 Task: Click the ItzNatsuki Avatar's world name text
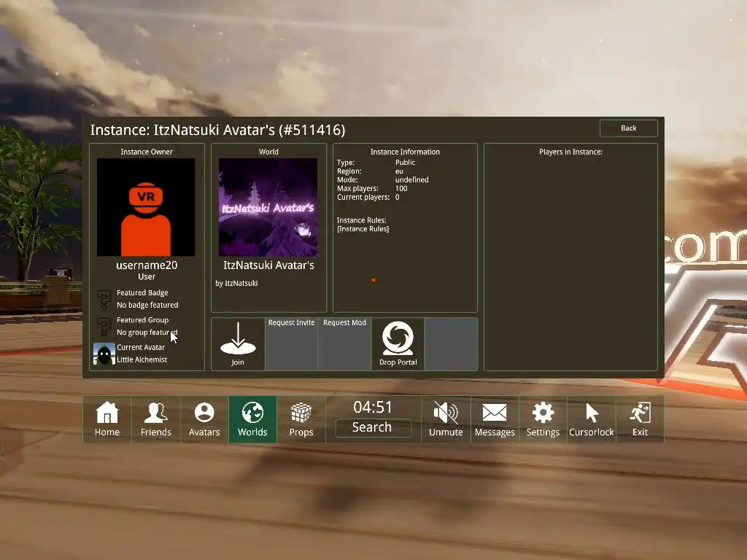pos(268,265)
